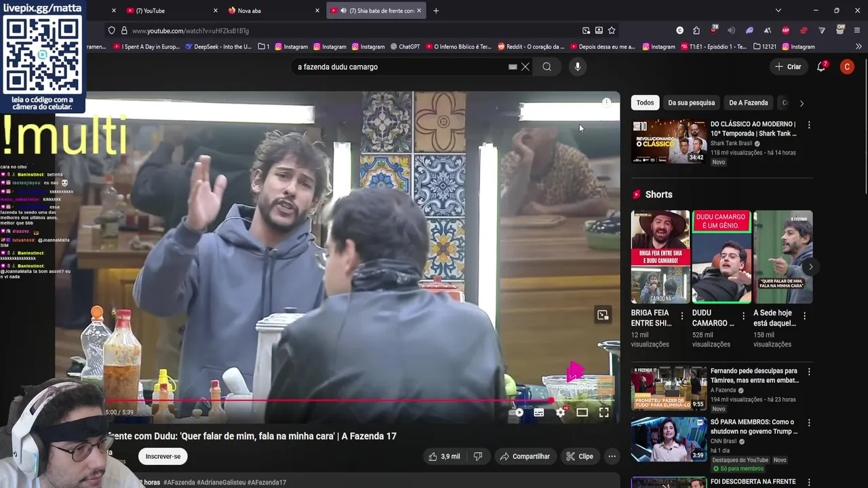868x488 pixels.
Task: Open options for DUDU CAMARGO short
Action: pyautogui.click(x=743, y=316)
